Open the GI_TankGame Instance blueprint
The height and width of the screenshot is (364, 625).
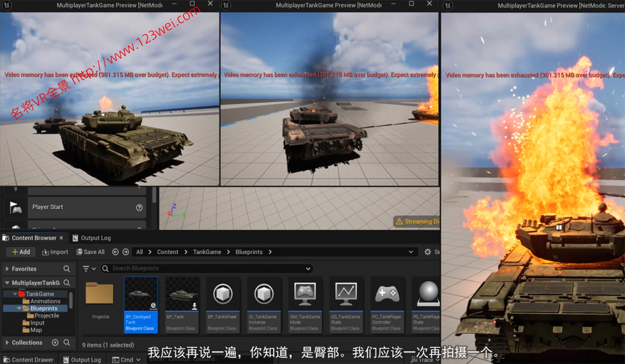pos(264,293)
